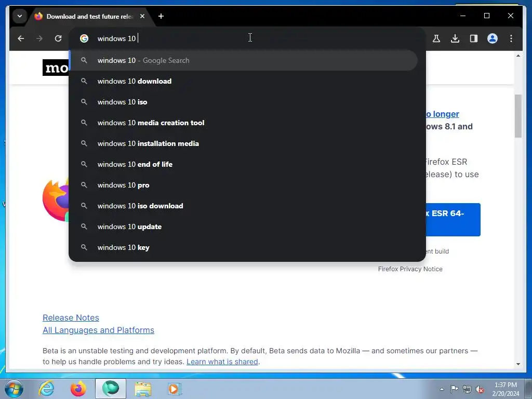Choose 'windows 10 iso download' suggestion
This screenshot has width=532, height=399.
click(x=243, y=206)
